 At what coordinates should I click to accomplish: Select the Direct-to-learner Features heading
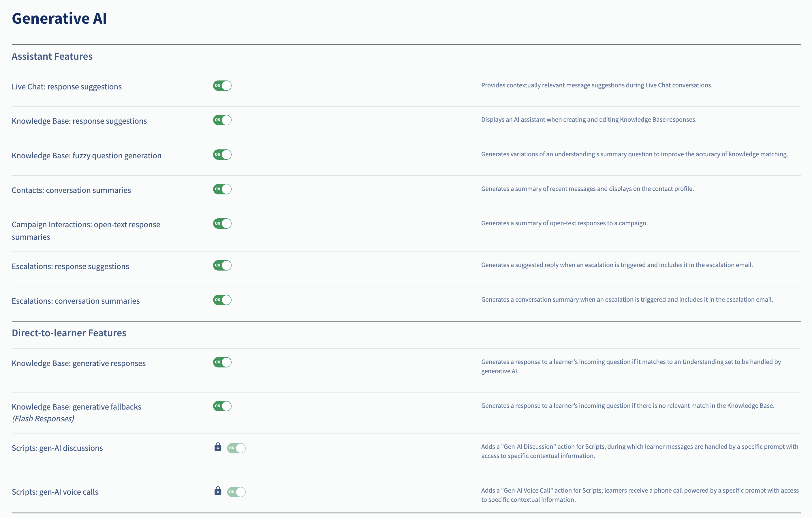[69, 333]
